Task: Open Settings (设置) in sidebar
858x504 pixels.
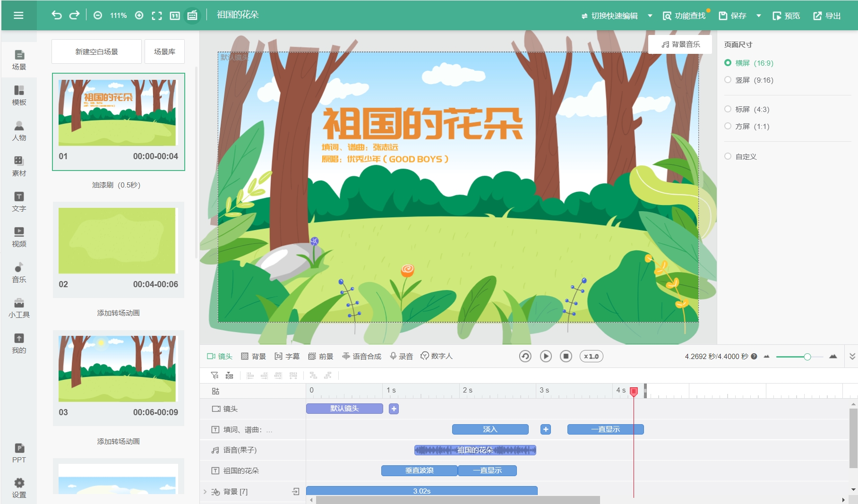Action: [19, 488]
